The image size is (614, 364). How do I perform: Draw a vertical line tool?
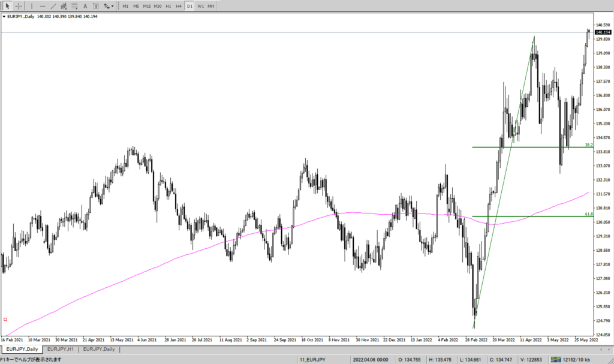pos(32,6)
